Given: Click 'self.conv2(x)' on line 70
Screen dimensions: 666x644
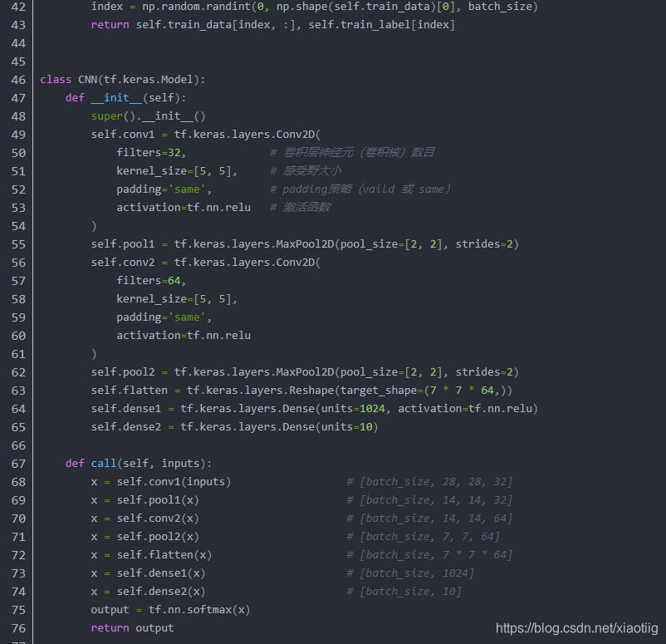Looking at the screenshot, I should (x=158, y=519).
